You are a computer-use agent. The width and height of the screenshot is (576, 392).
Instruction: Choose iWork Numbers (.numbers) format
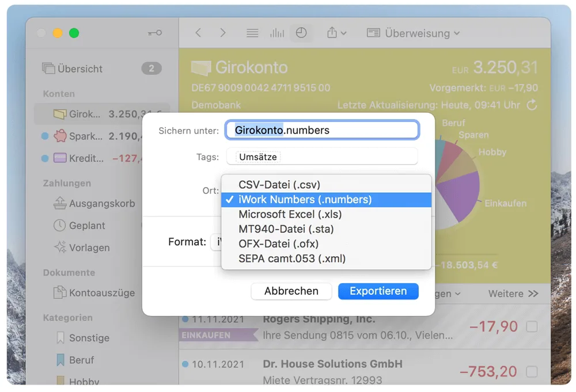tap(326, 200)
